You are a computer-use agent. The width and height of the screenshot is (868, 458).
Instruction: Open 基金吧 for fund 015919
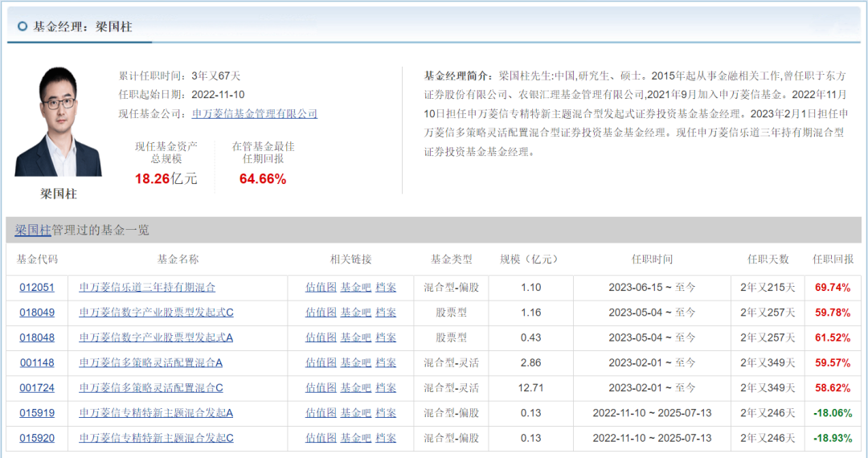coord(356,413)
